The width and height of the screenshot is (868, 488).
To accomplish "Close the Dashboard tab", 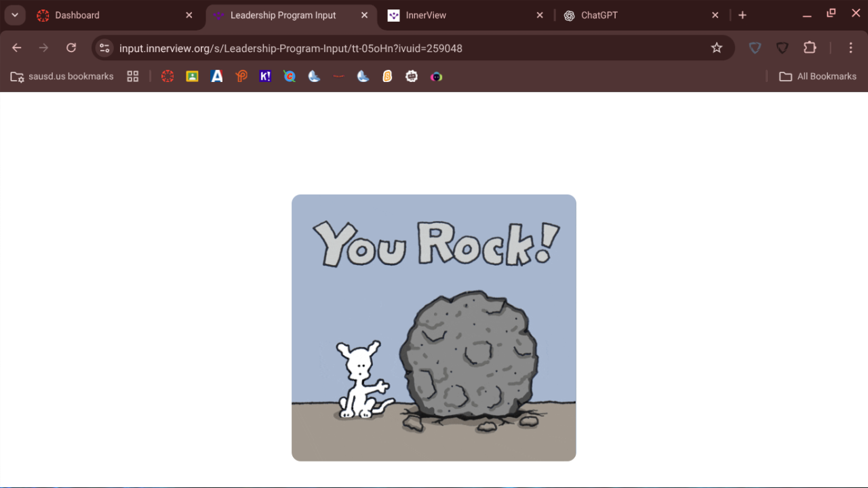I will (189, 15).
